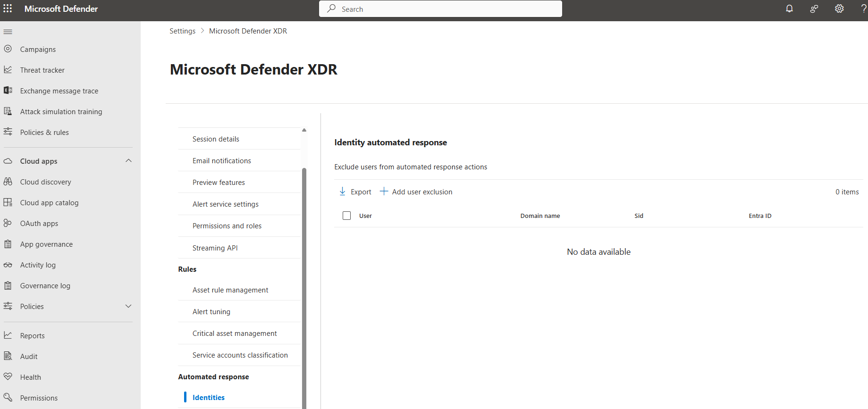Screen dimensions: 868x409
Task: Open Streaming API settings
Action: 239,248
